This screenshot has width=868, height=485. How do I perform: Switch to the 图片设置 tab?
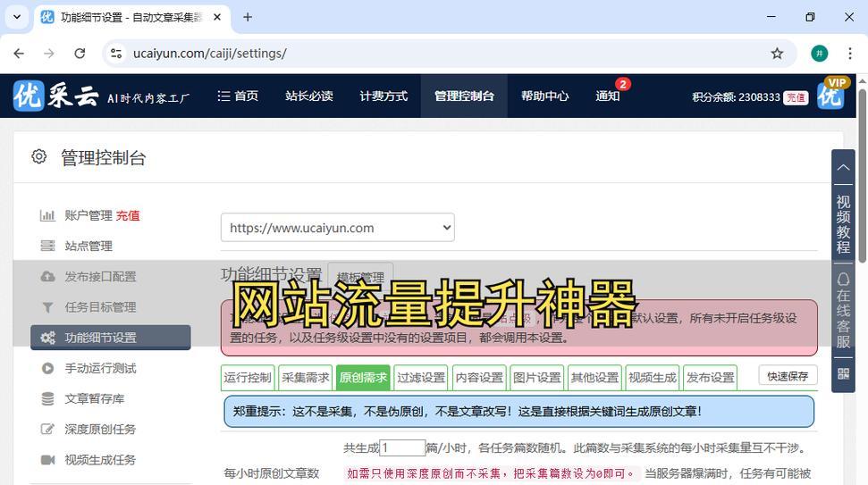[x=536, y=378]
